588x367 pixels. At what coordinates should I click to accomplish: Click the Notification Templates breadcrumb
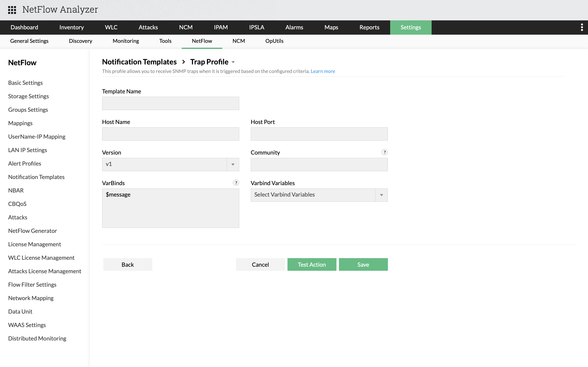139,62
